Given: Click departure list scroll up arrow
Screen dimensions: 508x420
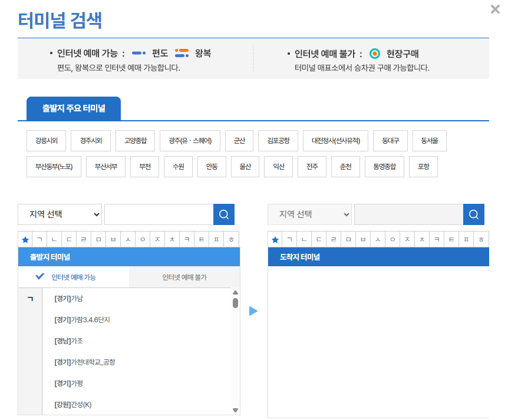Looking at the screenshot, I should [236, 292].
